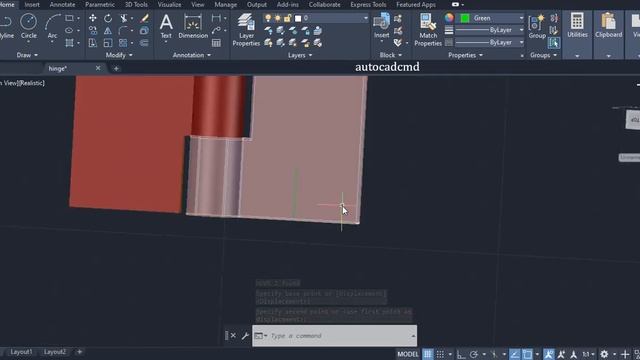
Task: Select the Hatch tool in the Draw panel
Action: (69, 43)
